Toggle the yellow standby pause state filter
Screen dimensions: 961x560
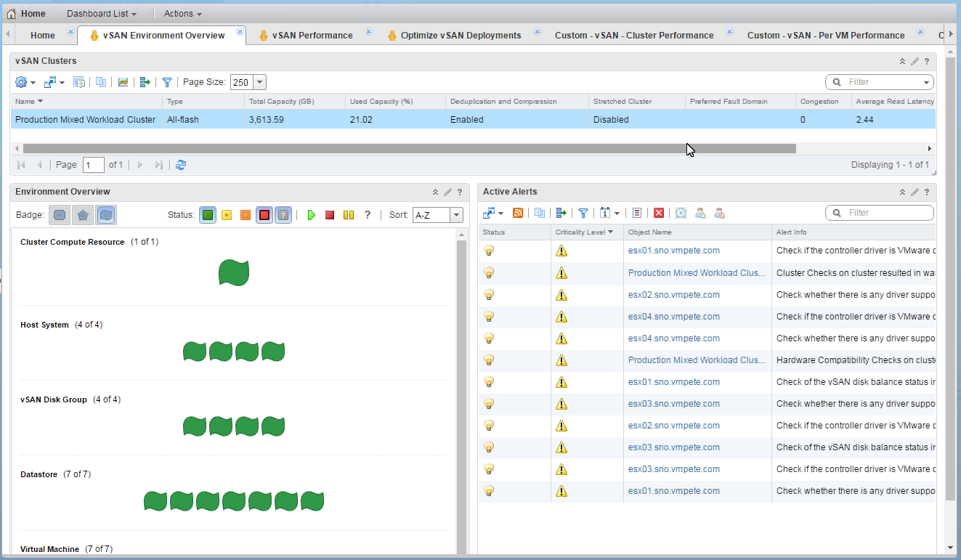[349, 215]
